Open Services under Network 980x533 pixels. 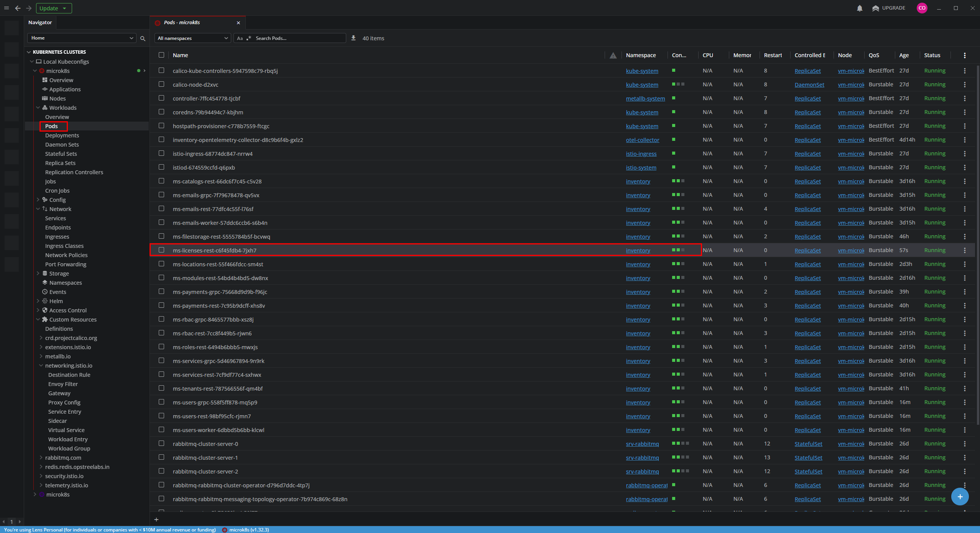[56, 218]
